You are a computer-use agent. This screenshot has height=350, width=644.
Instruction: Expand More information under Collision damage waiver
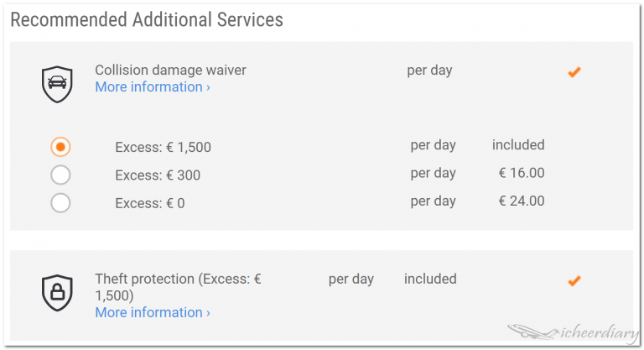tap(152, 87)
